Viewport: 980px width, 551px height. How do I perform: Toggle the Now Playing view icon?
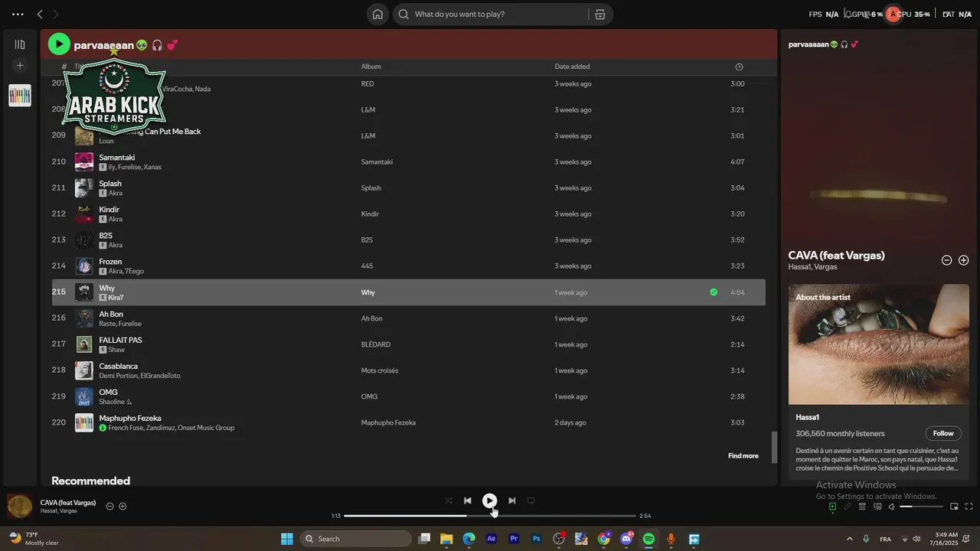pos(832,507)
